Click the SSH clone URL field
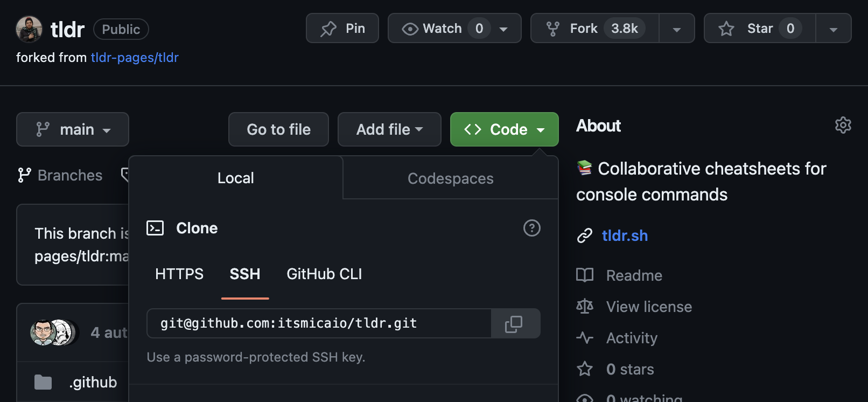The image size is (868, 402). 319,323
